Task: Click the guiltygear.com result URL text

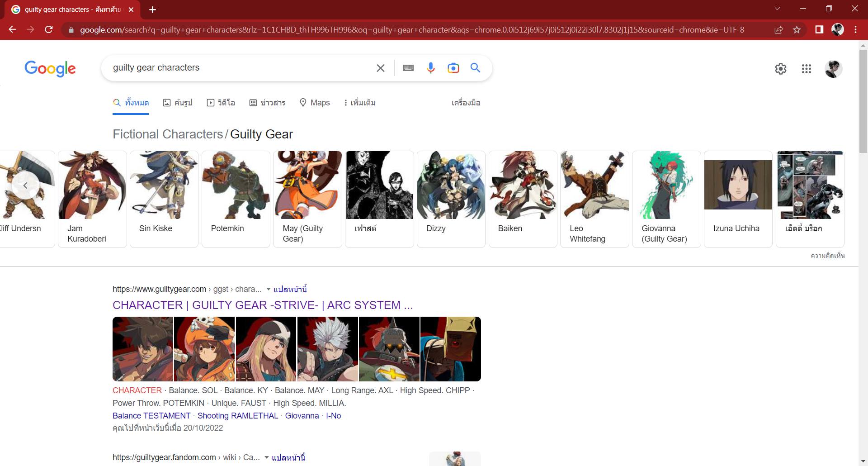Action: coord(187,289)
